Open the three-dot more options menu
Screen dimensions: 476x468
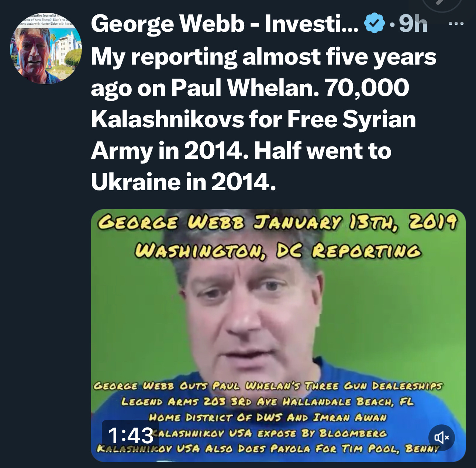456,24
